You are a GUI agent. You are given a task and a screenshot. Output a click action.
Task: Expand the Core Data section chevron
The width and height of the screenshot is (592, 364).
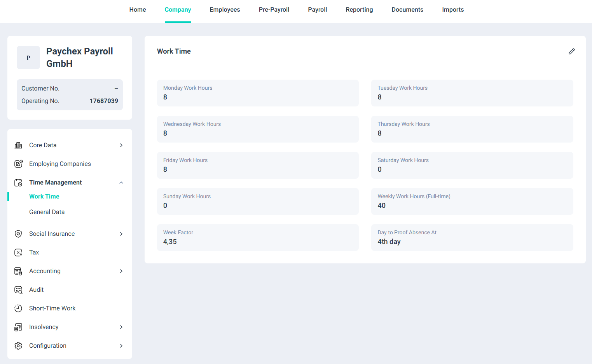(x=121, y=145)
